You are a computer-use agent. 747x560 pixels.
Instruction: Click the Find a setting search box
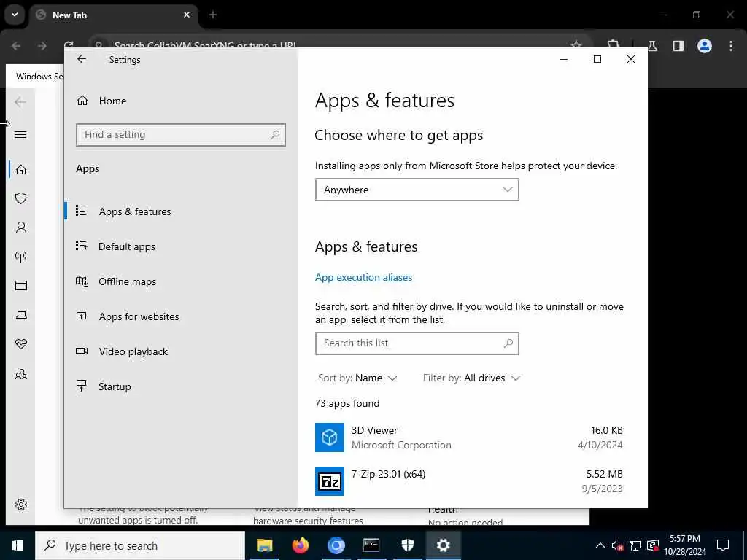[x=181, y=135]
